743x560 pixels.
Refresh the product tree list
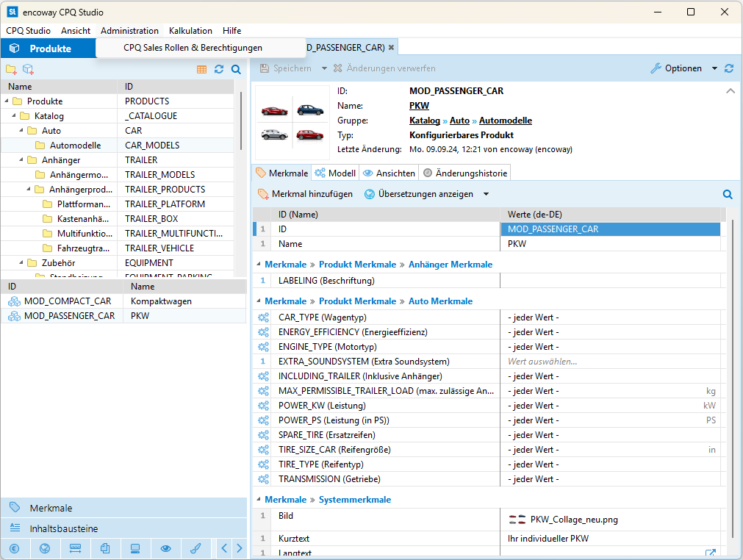219,69
